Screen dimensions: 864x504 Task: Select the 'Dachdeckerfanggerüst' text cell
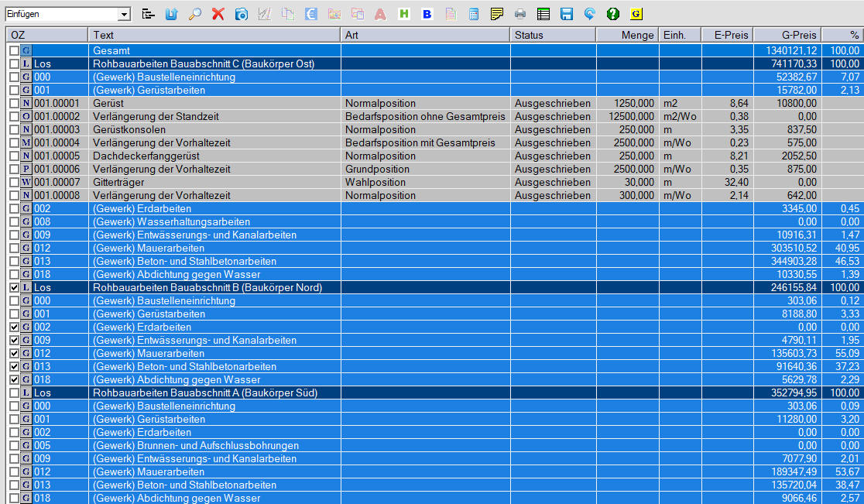[x=214, y=156]
